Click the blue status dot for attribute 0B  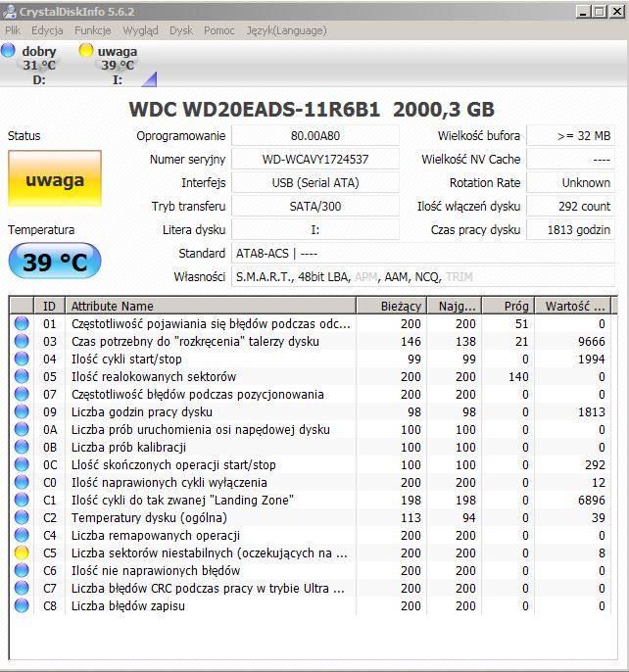click(22, 447)
